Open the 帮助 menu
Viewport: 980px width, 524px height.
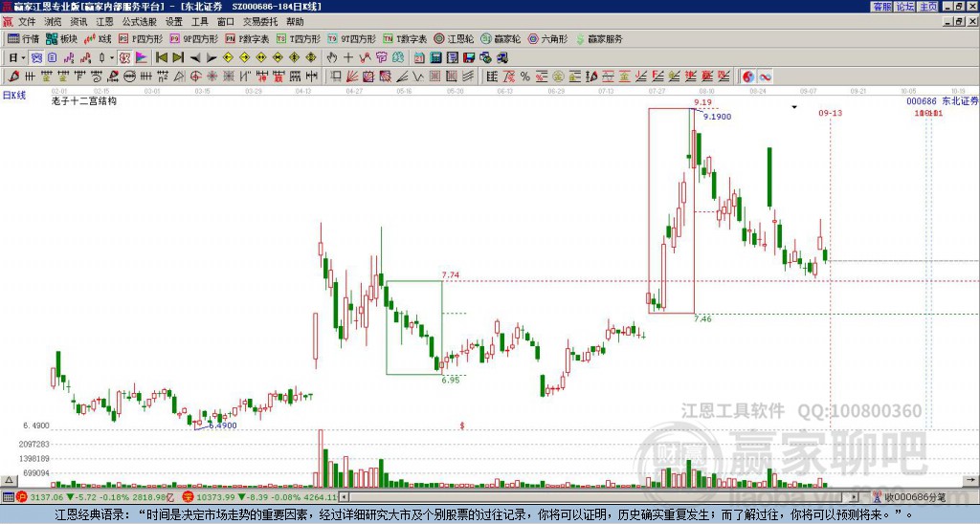click(x=295, y=22)
